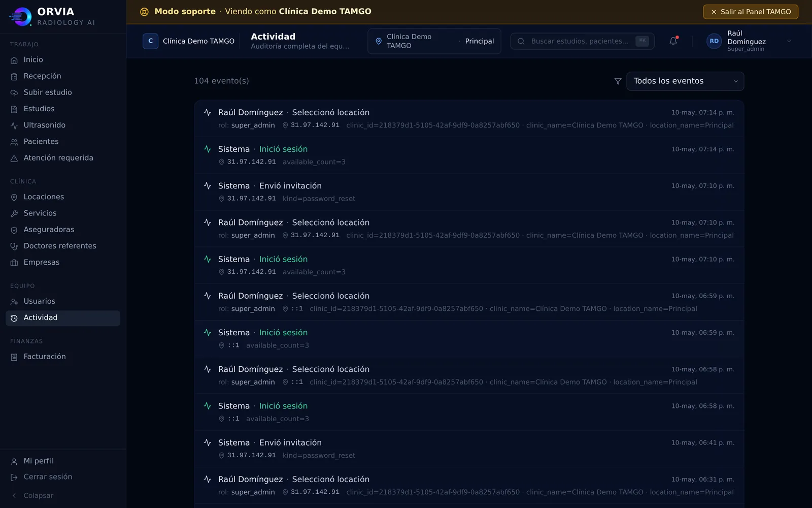Image resolution: width=812 pixels, height=508 pixels.
Task: Expand the Raúl Domínguez user menu chevron
Action: 789,41
